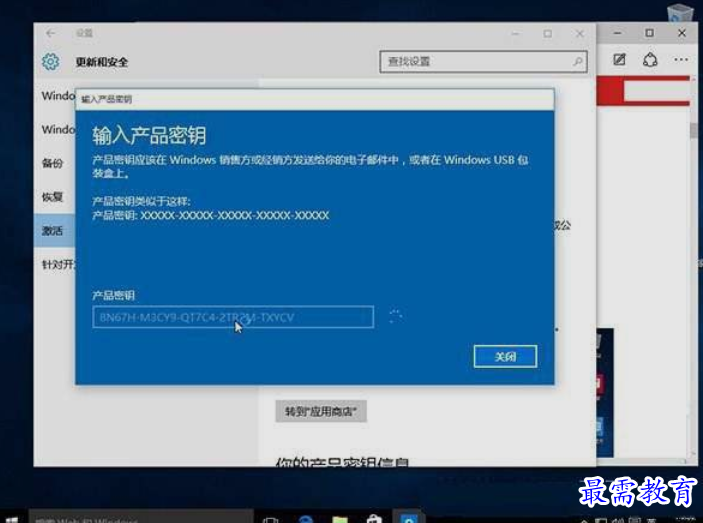Select 备份 in the Settings sidebar
The height and width of the screenshot is (523, 703).
(x=54, y=163)
